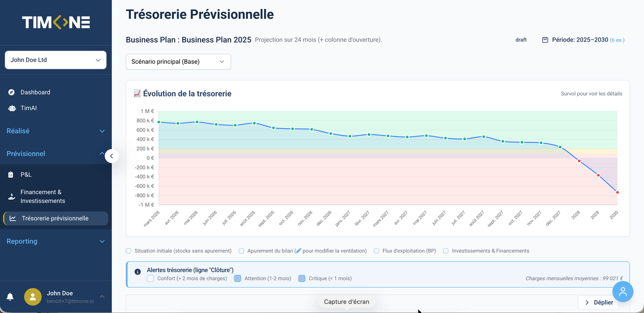This screenshot has width=644, height=313.
Task: Expand the Réalisé sidebar section
Action: [55, 131]
